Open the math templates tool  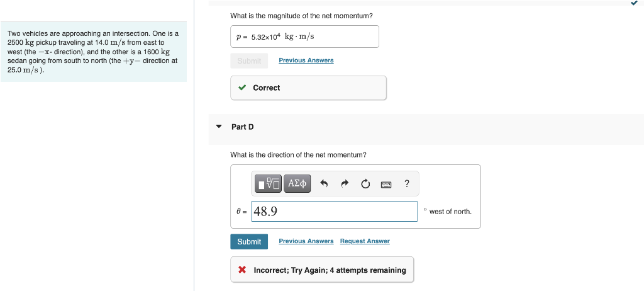[x=268, y=183]
